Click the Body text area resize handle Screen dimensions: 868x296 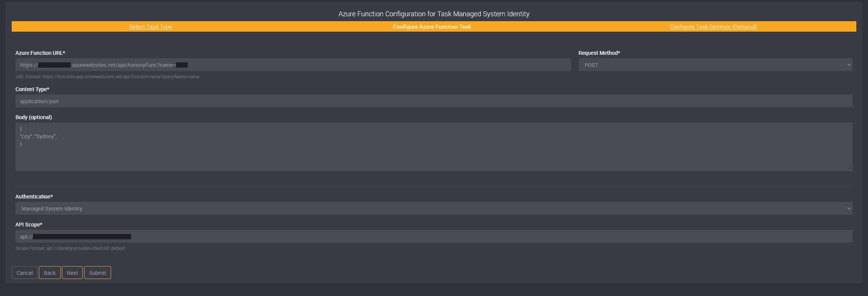coord(849,168)
